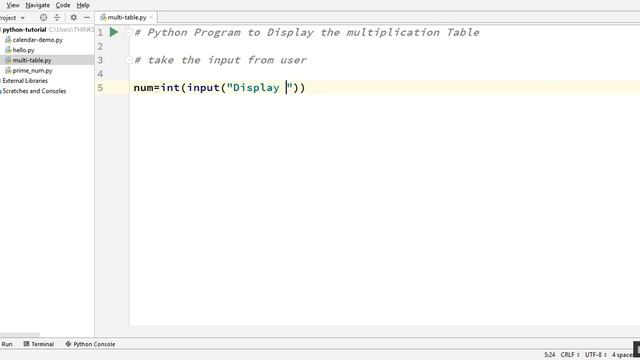
Task: Click line number 4 in the gutter
Action: click(x=100, y=74)
